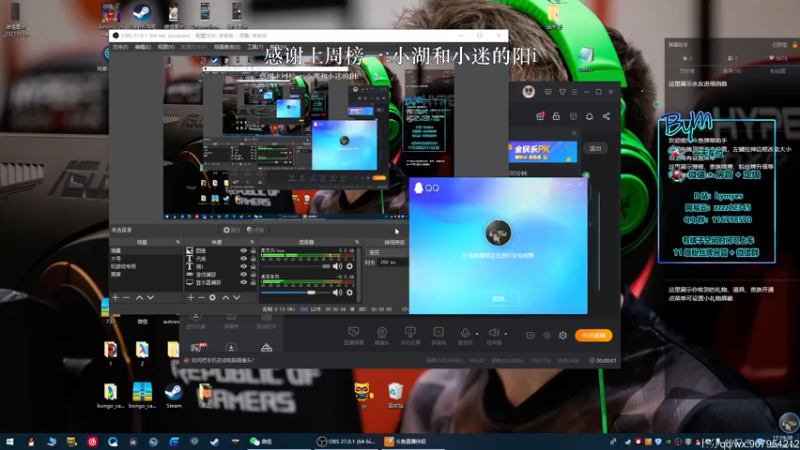Hide the 游戏捕获 source in OBS

tap(243, 274)
